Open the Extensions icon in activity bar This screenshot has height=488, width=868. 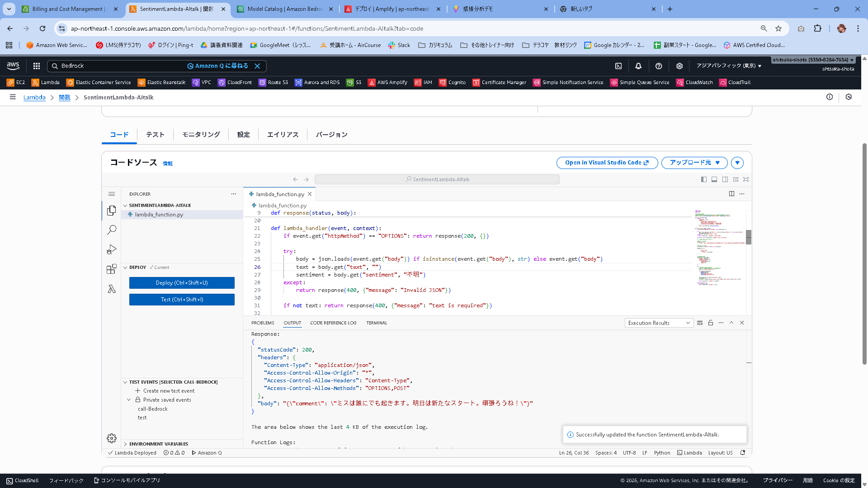[x=112, y=269]
